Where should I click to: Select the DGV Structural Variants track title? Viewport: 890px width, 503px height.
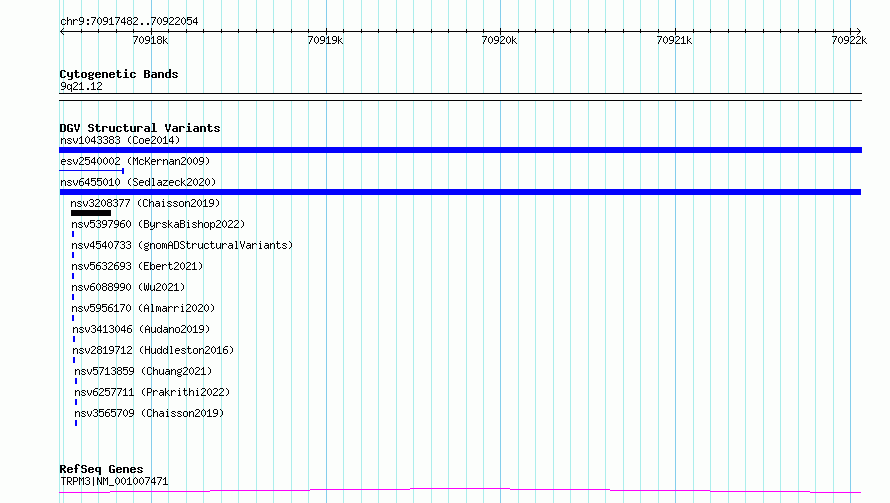140,128
